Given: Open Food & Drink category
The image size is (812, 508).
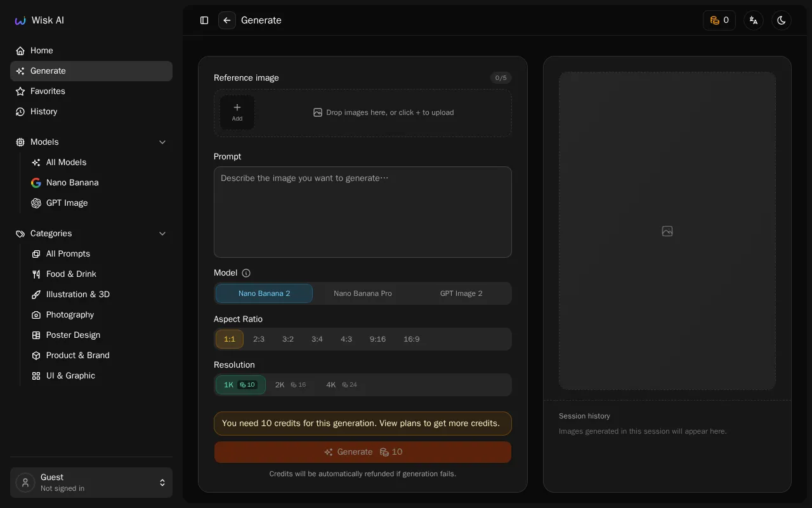Looking at the screenshot, I should click(x=99, y=274).
